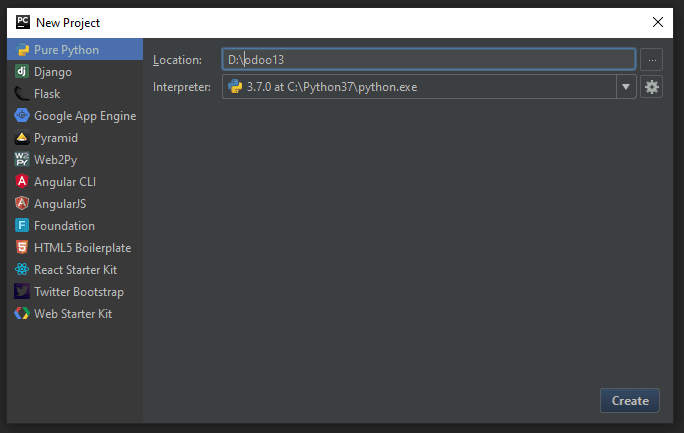The width and height of the screenshot is (684, 433).
Task: Click the Location text field
Action: (429, 59)
